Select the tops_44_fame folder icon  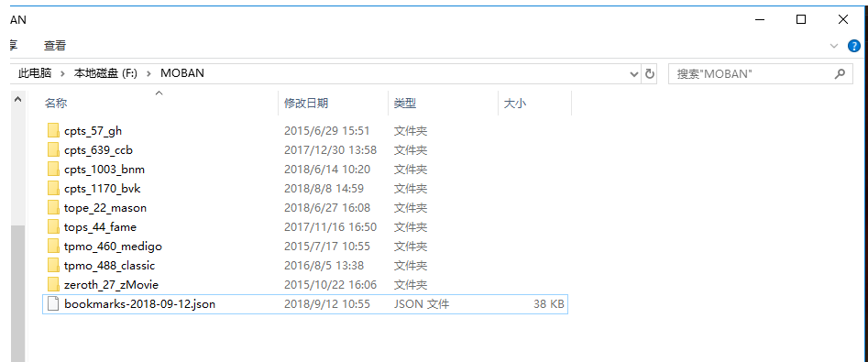pyautogui.click(x=53, y=227)
